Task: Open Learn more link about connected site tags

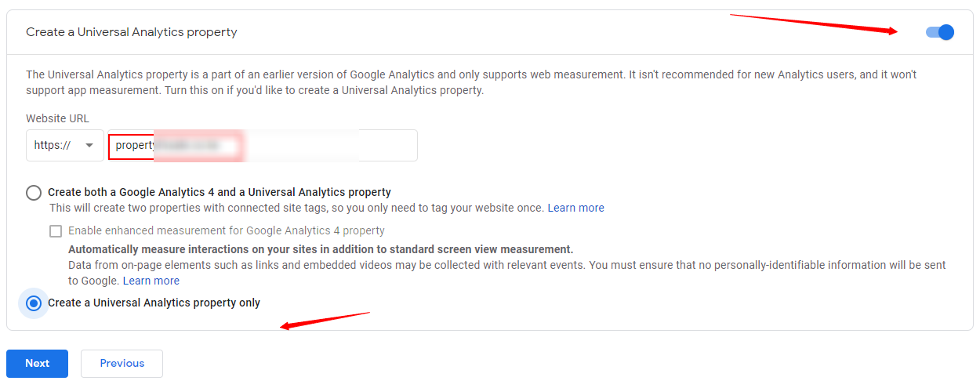Action: pos(575,208)
